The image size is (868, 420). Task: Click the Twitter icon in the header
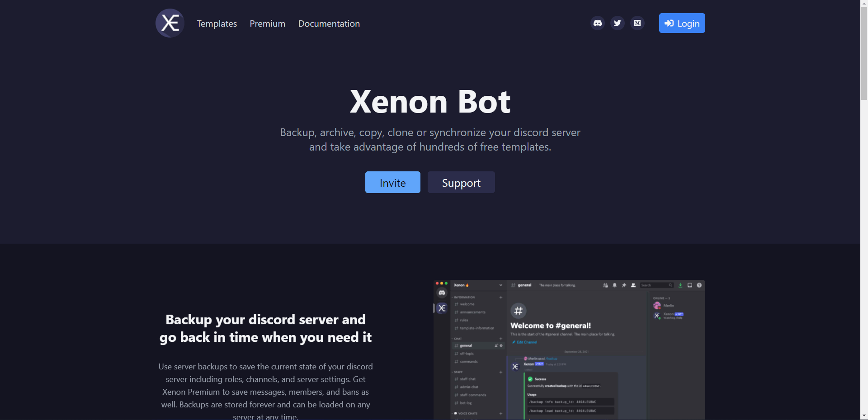pyautogui.click(x=617, y=23)
